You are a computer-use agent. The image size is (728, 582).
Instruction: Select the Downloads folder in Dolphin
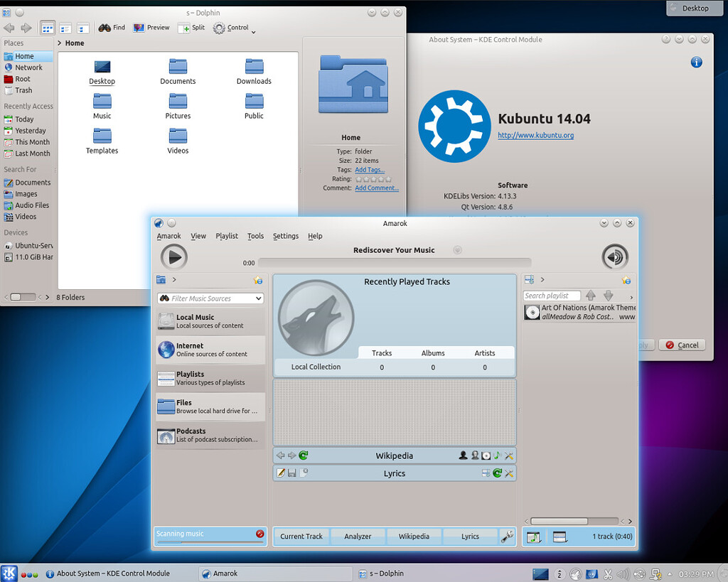pyautogui.click(x=254, y=71)
